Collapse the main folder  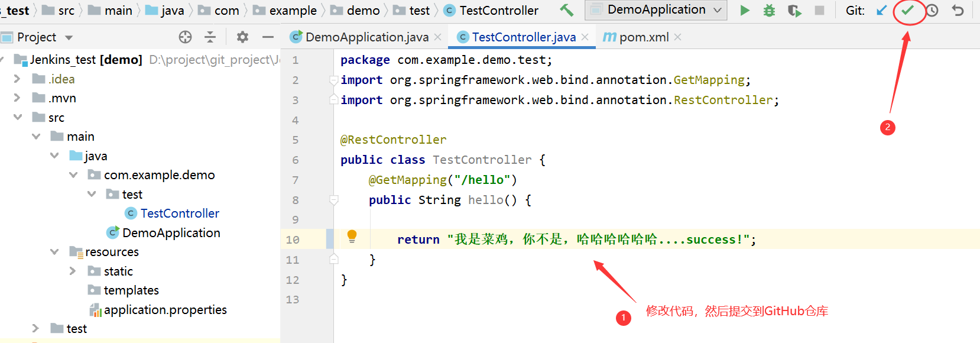(36, 136)
